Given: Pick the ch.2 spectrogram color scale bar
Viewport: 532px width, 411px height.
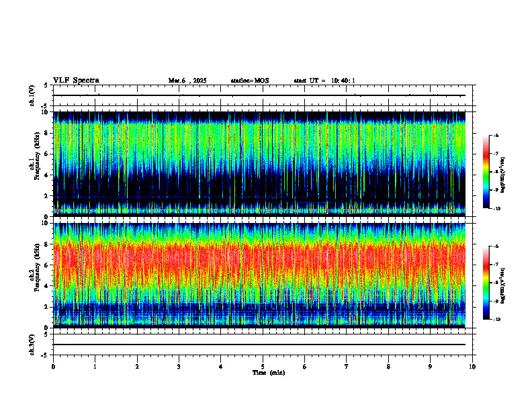Looking at the screenshot, I should coord(486,283).
